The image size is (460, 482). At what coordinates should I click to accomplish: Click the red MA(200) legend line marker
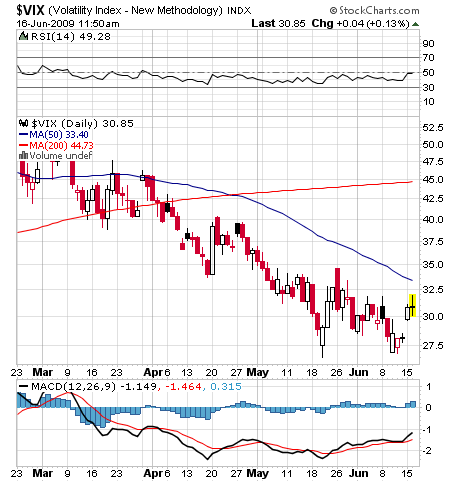click(23, 145)
